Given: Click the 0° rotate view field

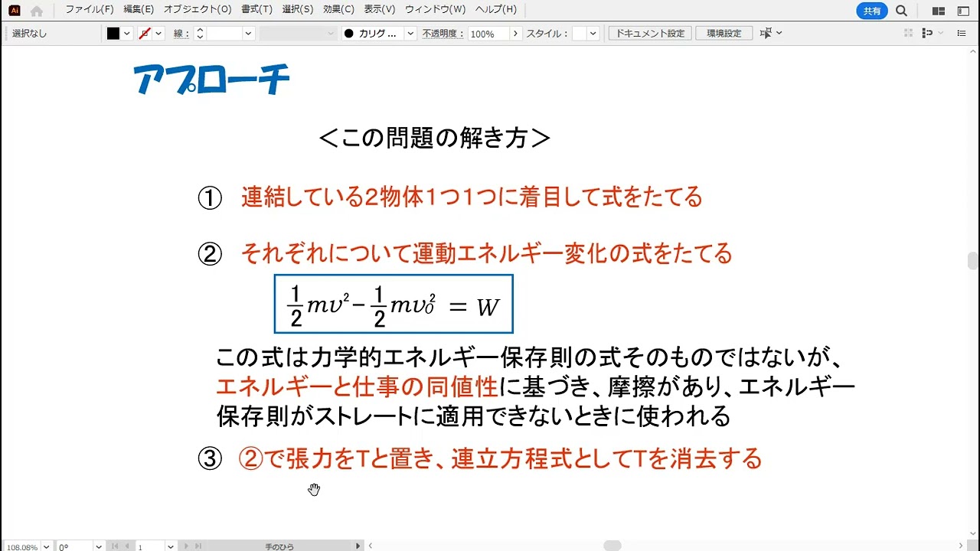Looking at the screenshot, I should pos(74,546).
